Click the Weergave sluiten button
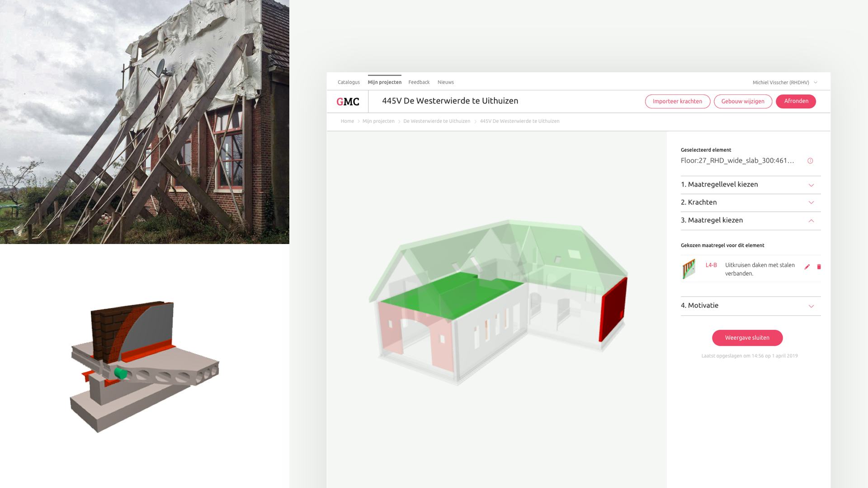The width and height of the screenshot is (868, 488). (x=747, y=338)
